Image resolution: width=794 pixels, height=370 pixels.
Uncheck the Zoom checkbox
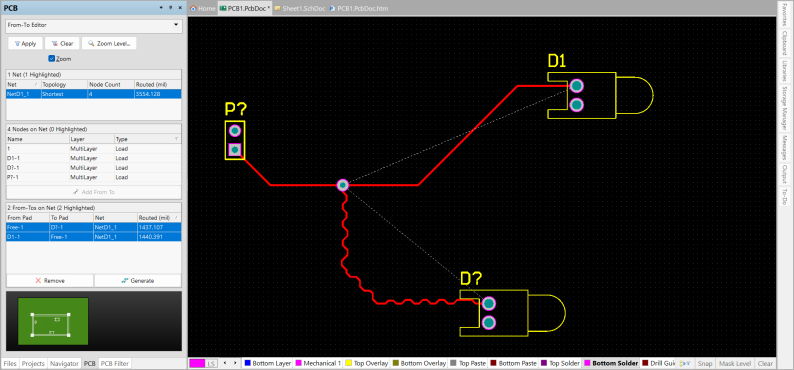tap(51, 59)
